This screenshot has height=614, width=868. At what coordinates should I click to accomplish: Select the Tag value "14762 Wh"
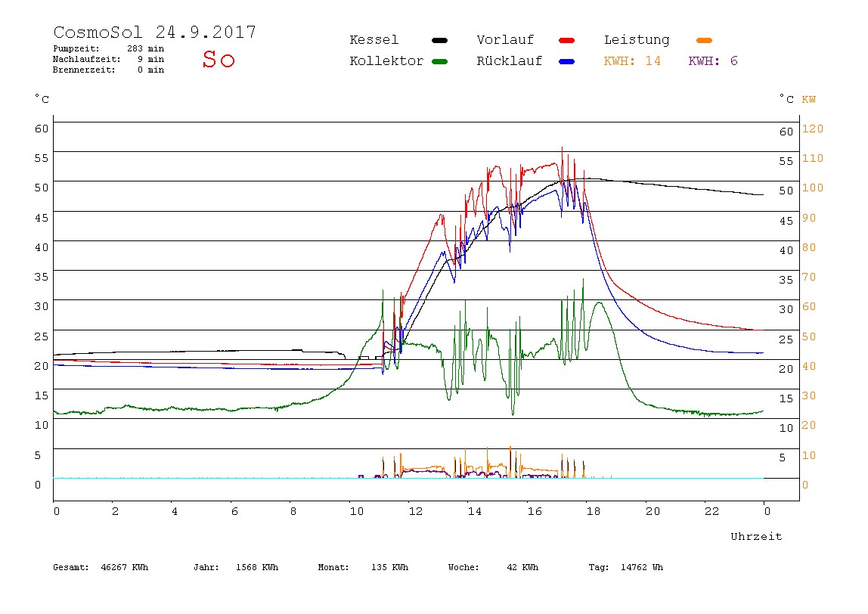tap(642, 567)
